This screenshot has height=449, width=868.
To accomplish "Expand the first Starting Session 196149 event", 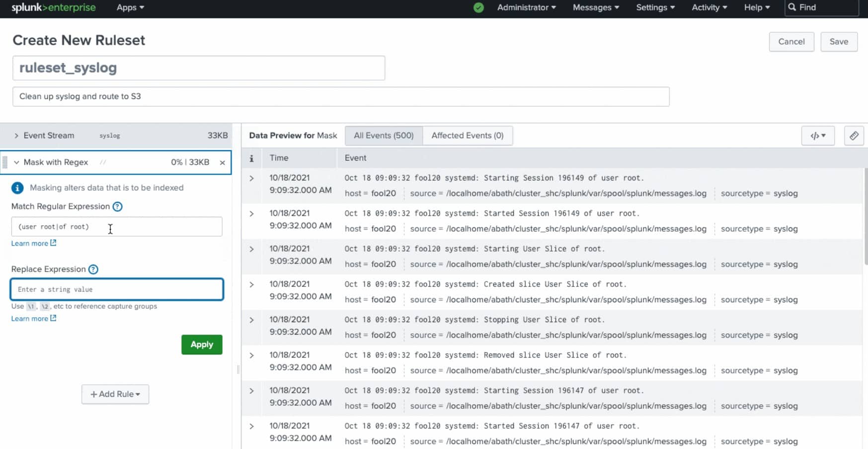I will point(251,178).
